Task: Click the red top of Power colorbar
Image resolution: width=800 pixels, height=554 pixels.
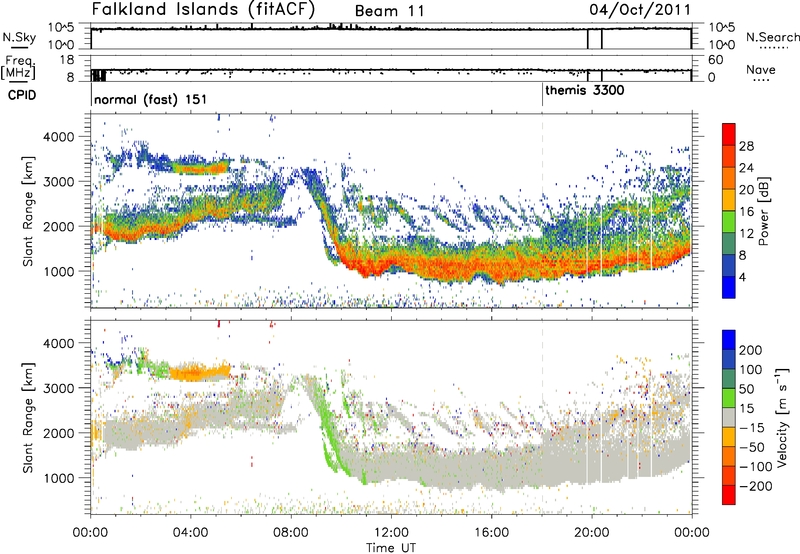Action: (x=729, y=134)
